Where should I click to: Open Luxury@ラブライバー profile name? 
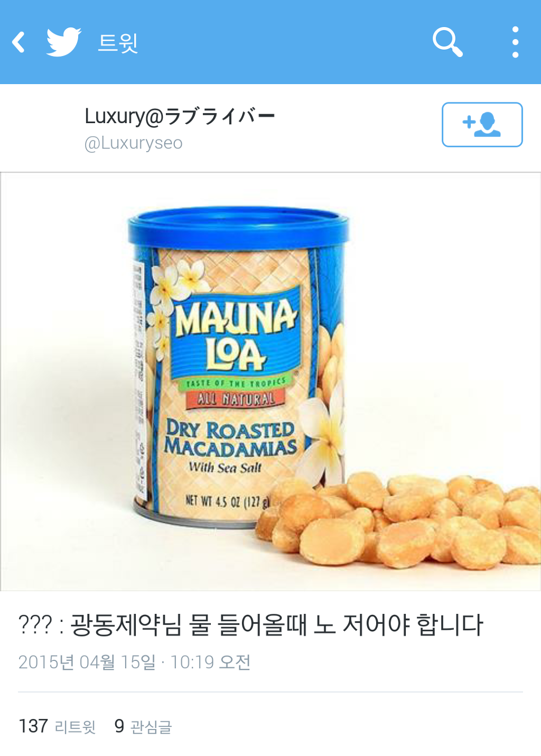click(180, 116)
